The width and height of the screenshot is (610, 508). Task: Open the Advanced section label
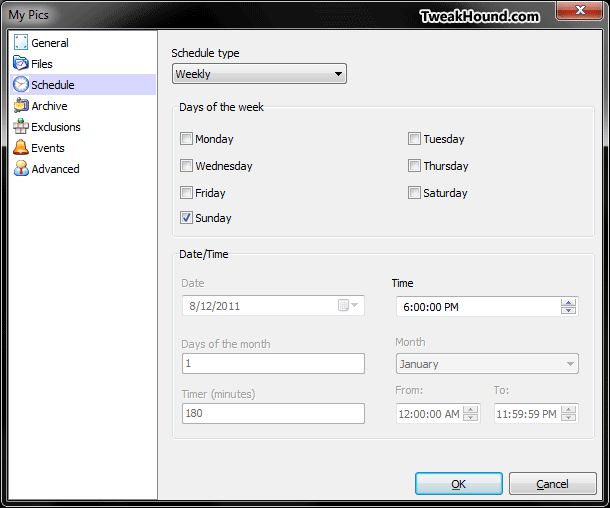pyautogui.click(x=55, y=169)
